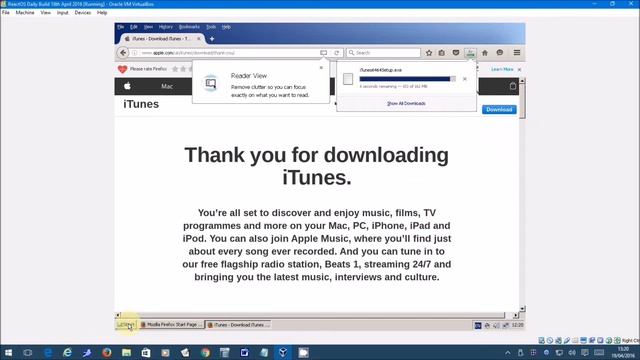Click Learn More in notification bar
Viewport: 640px width, 360px height.
pos(502,69)
